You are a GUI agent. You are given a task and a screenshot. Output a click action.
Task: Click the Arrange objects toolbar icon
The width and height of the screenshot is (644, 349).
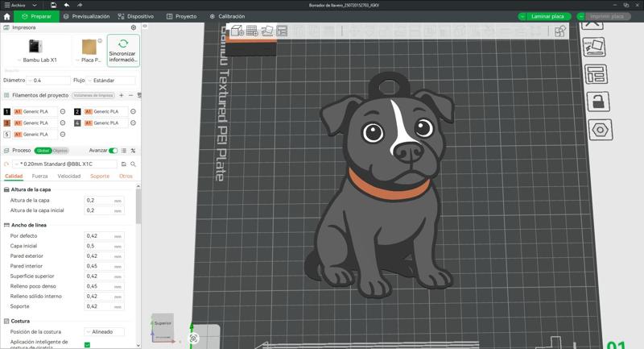(282, 31)
